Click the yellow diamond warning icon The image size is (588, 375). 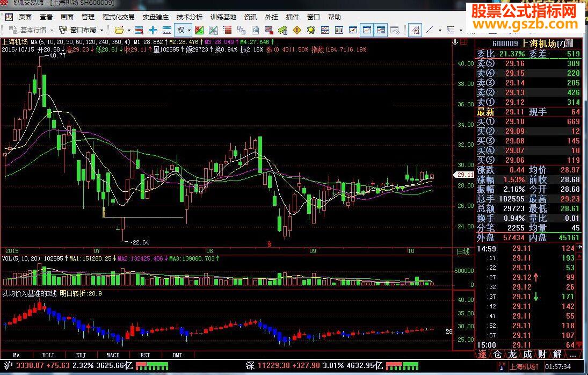tap(296, 30)
